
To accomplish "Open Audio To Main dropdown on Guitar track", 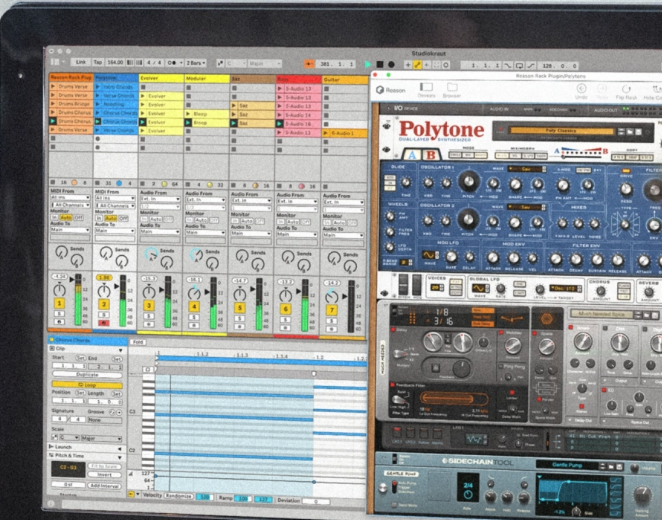I will [344, 236].
